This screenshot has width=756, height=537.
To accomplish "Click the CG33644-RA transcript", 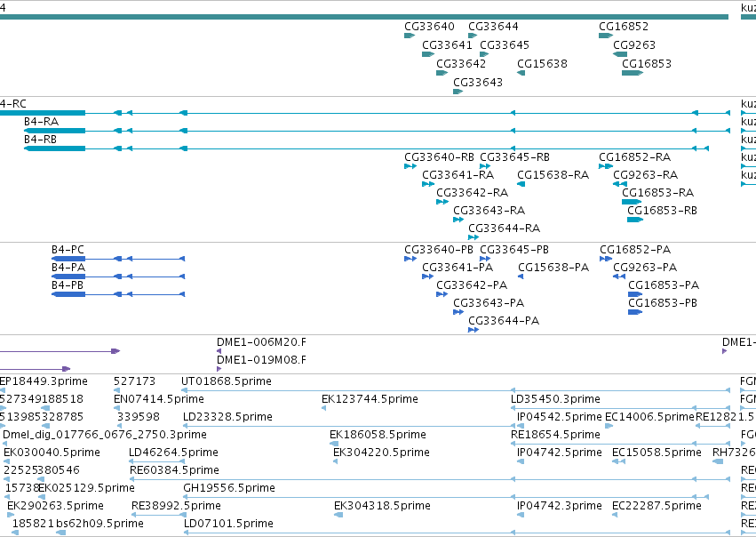I will point(473,237).
